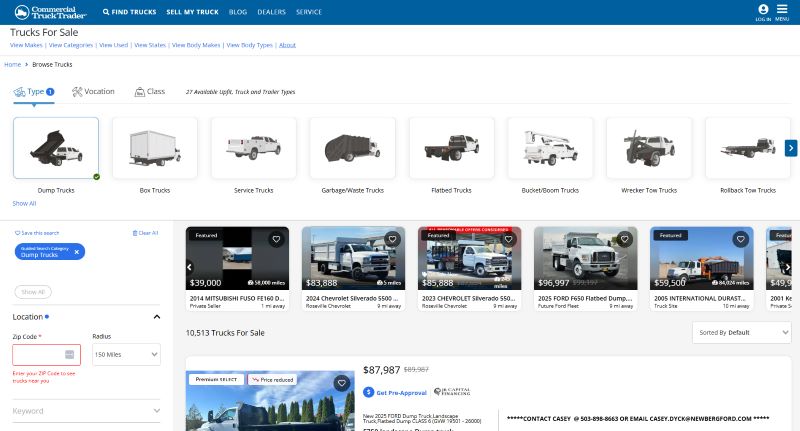This screenshot has height=431, width=800.
Task: Click the Home breadcrumb link
Action: (13, 65)
